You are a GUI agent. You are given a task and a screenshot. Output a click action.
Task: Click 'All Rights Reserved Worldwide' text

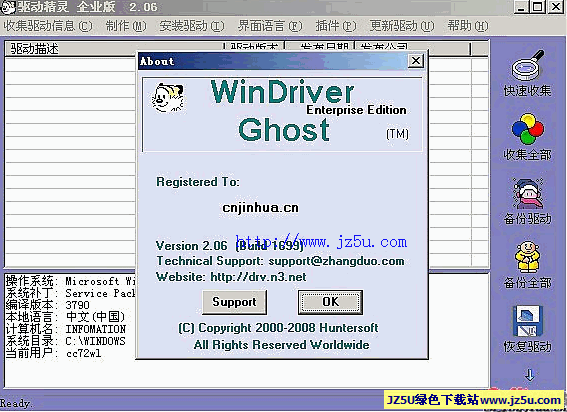coord(281,345)
